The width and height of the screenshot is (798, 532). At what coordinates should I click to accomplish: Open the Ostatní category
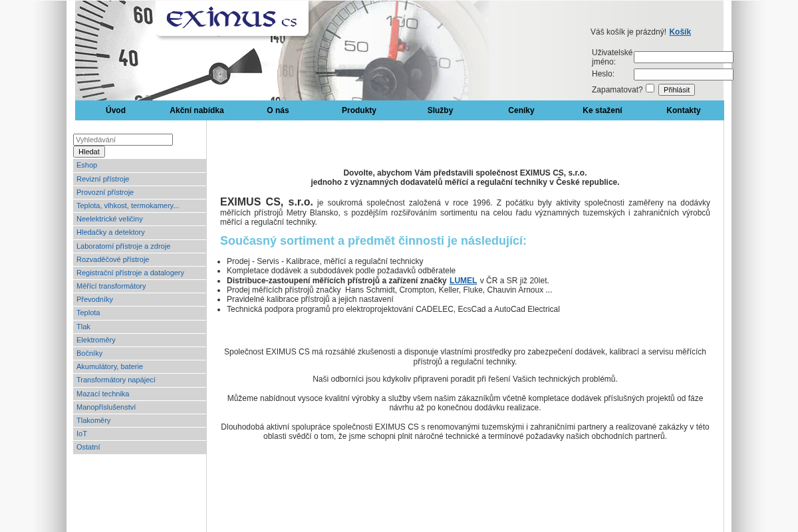(140, 447)
